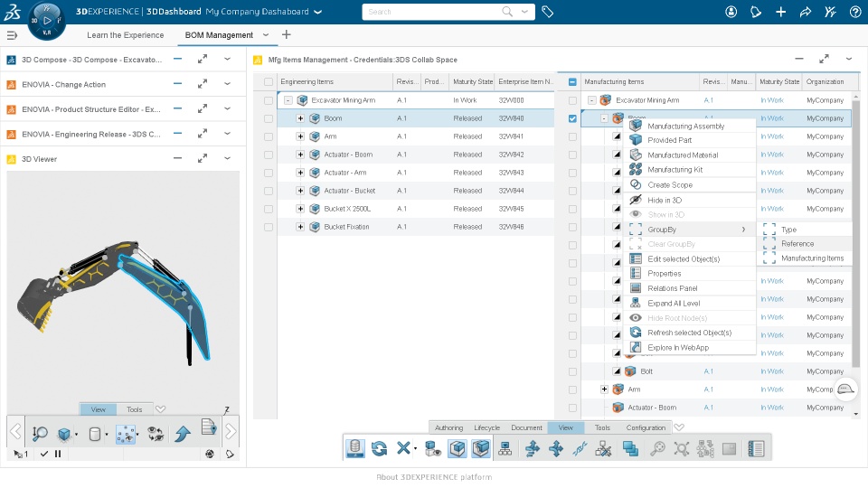
Task: Switch to Tools tab in 3D Viewer
Action: click(135, 409)
